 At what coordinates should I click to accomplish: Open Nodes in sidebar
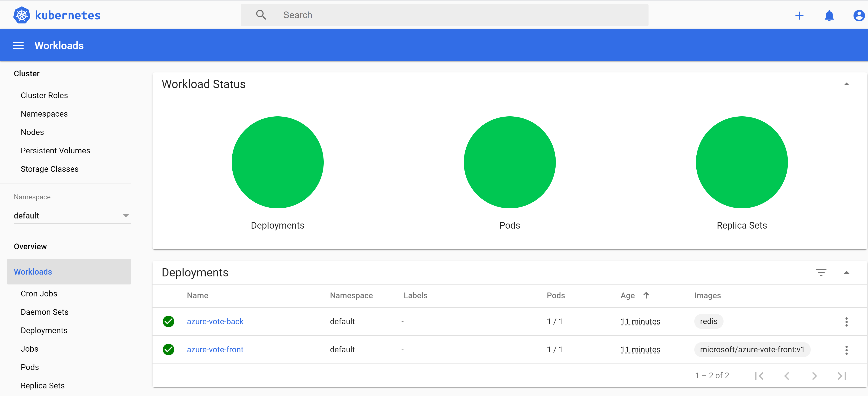32,132
